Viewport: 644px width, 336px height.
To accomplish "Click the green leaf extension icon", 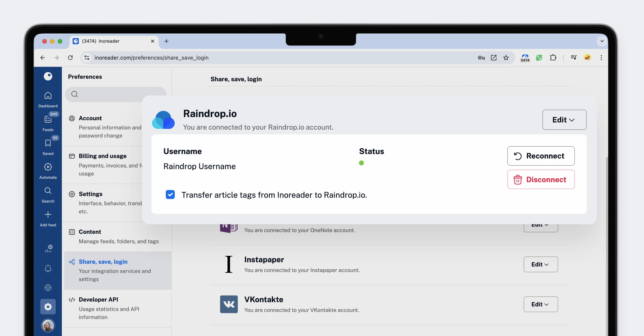I will tap(539, 57).
